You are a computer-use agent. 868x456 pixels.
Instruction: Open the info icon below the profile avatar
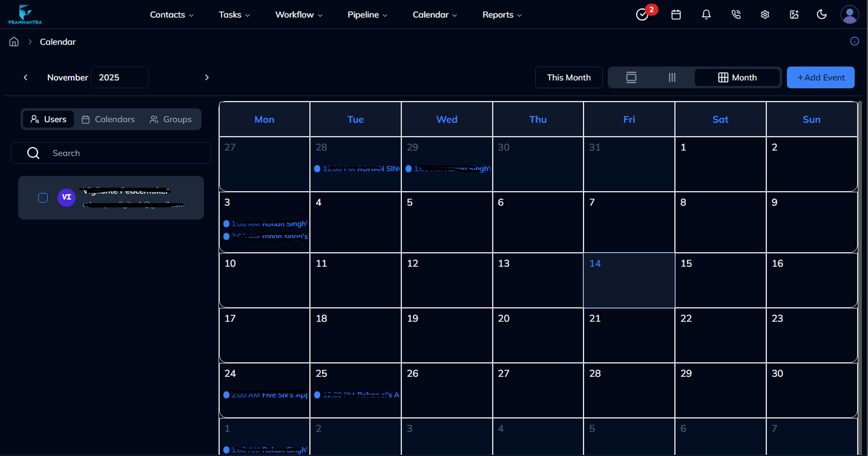click(x=854, y=41)
